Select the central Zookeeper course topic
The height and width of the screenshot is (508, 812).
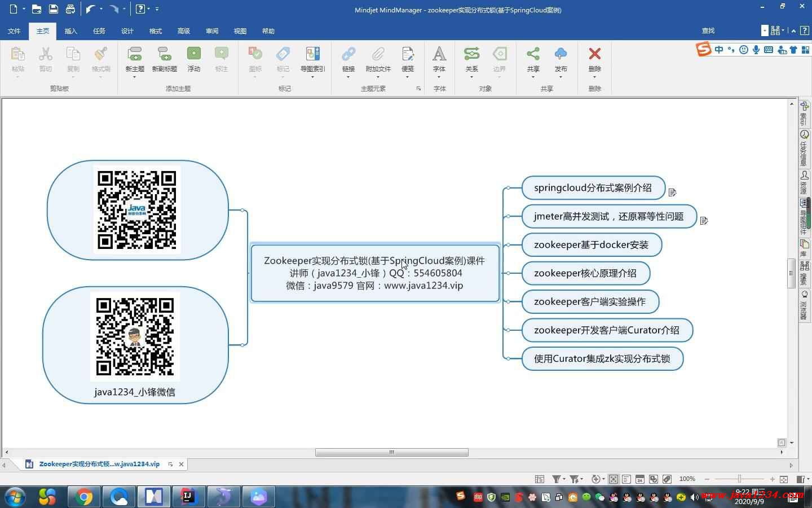(x=375, y=273)
